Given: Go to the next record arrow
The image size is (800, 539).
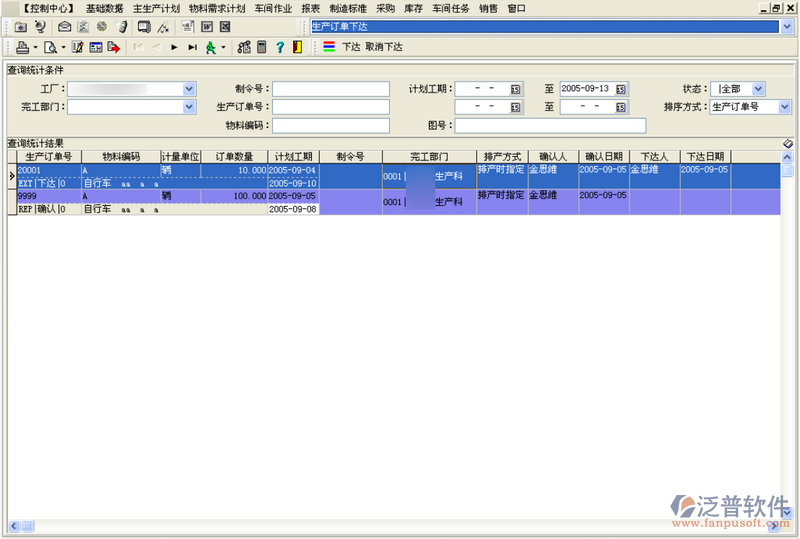Looking at the screenshot, I should tap(174, 47).
